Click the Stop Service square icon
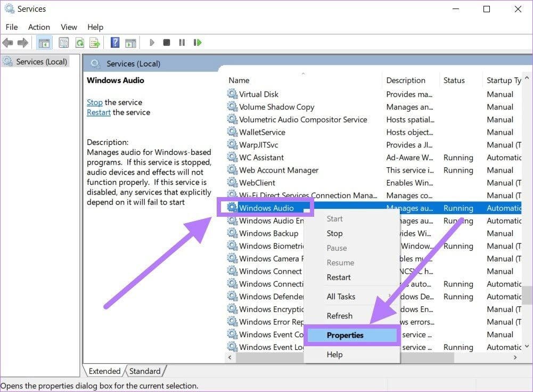 [x=167, y=43]
